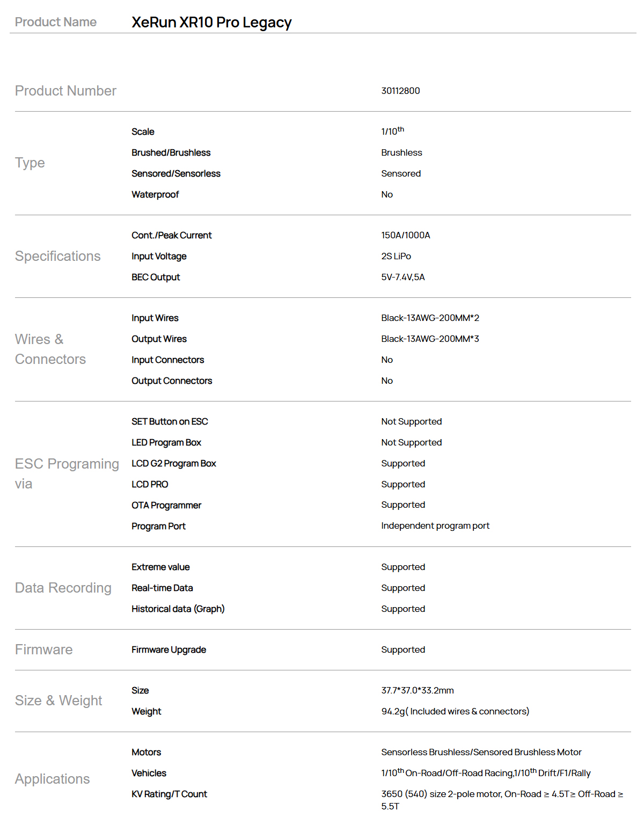Click the Input Voltage value 2S LiPo
The width and height of the screenshot is (644, 825).
pyautogui.click(x=396, y=256)
